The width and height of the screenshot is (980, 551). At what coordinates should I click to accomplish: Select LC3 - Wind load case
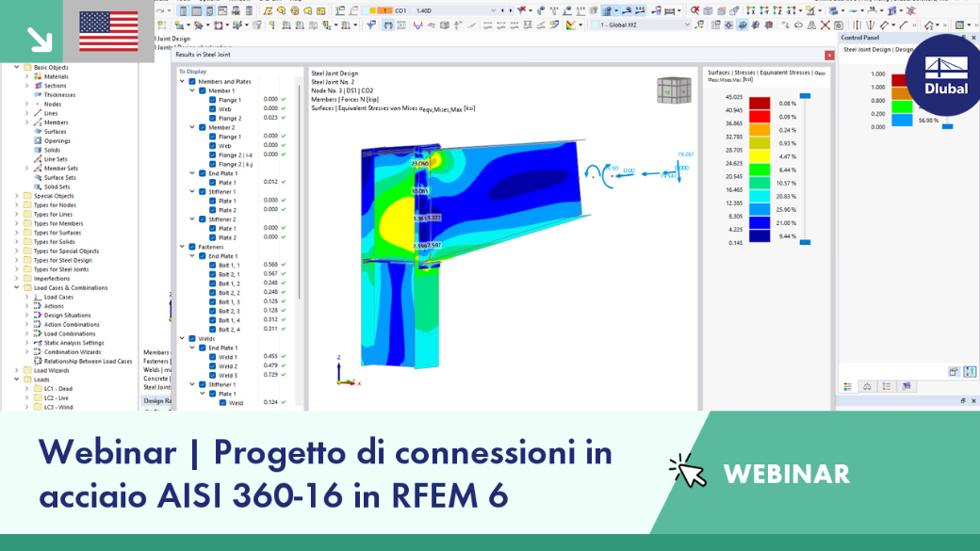coord(58,407)
